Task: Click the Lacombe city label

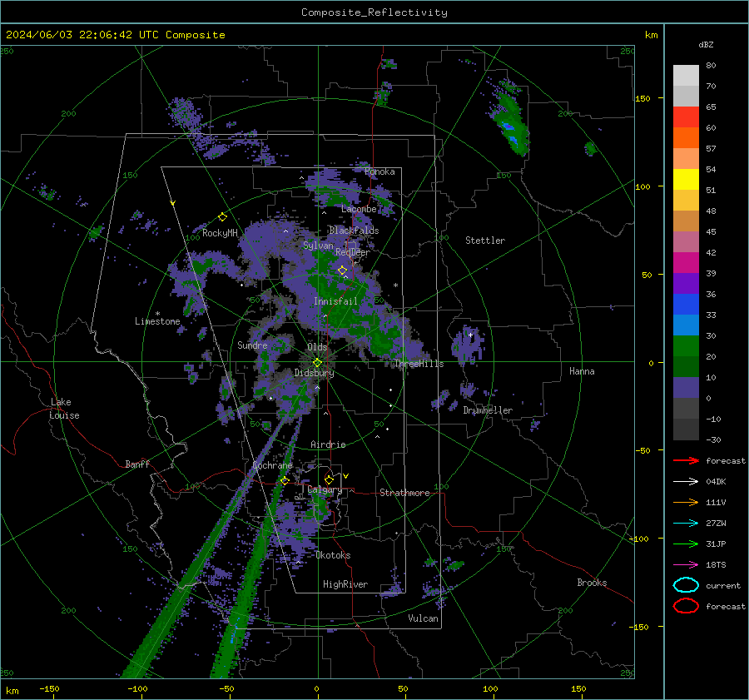Action: coord(359,209)
